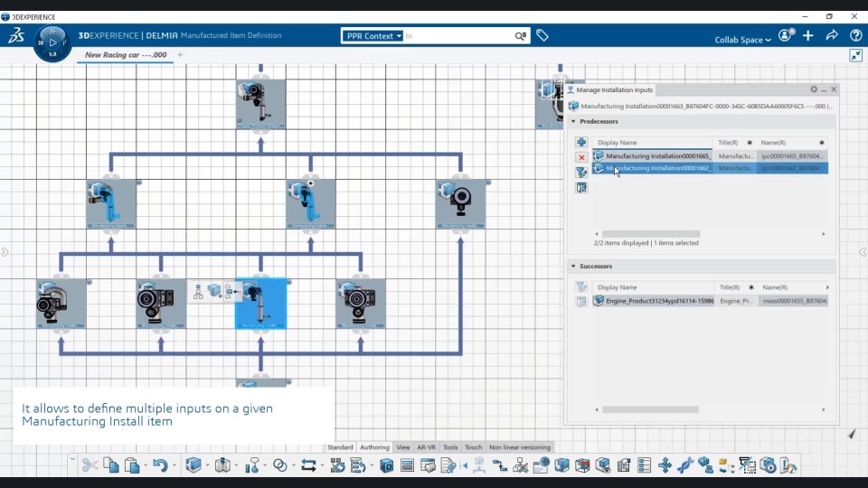The height and width of the screenshot is (488, 868).
Task: Close the Manage Installation Inputs panel
Action: point(834,89)
